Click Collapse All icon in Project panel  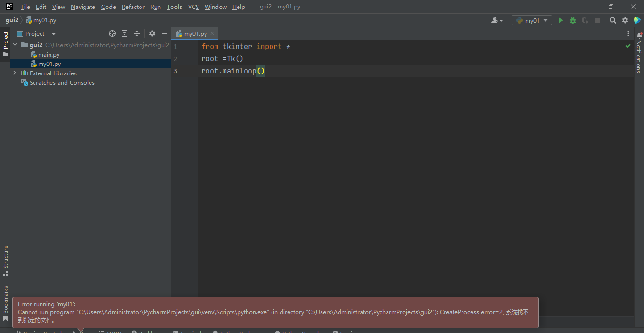[137, 33]
